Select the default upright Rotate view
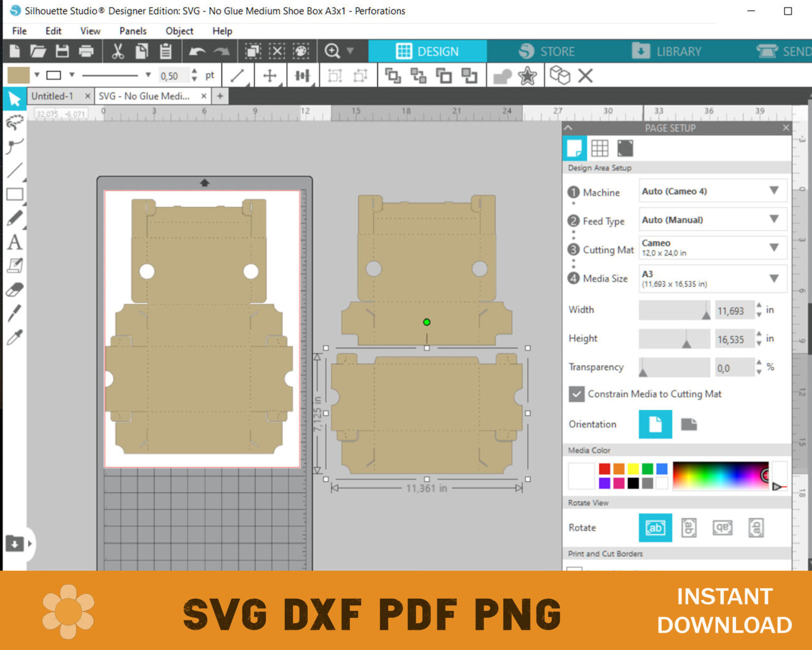This screenshot has width=812, height=650. pyautogui.click(x=655, y=528)
